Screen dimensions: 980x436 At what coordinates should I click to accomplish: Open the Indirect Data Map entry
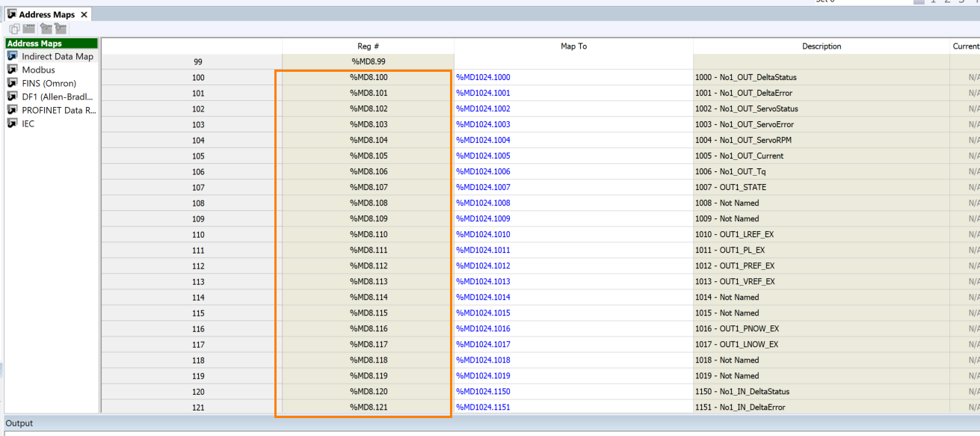[57, 56]
